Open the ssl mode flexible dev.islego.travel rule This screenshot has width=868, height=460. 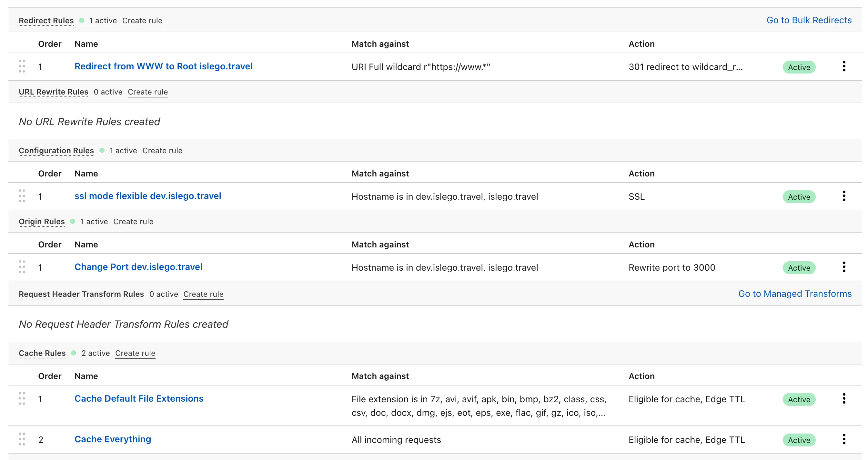tap(148, 196)
